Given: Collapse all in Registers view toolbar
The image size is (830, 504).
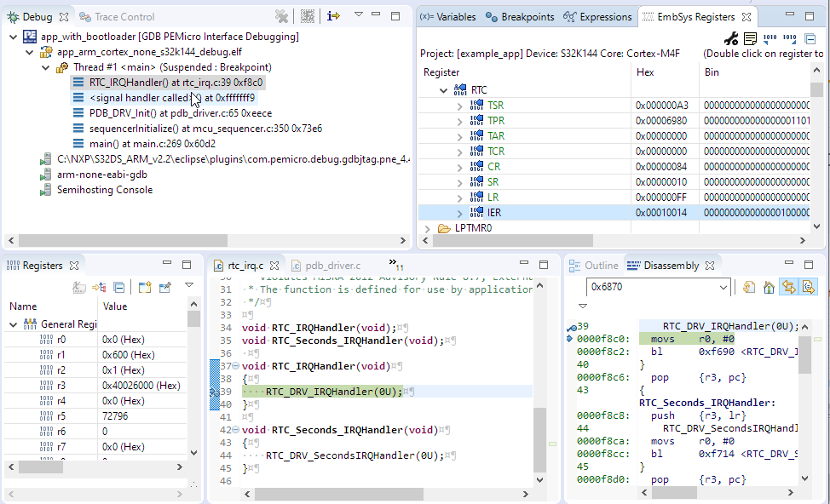Looking at the screenshot, I should [x=119, y=287].
